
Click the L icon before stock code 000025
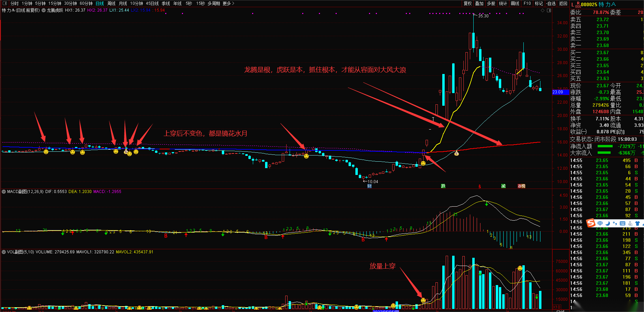click(573, 5)
